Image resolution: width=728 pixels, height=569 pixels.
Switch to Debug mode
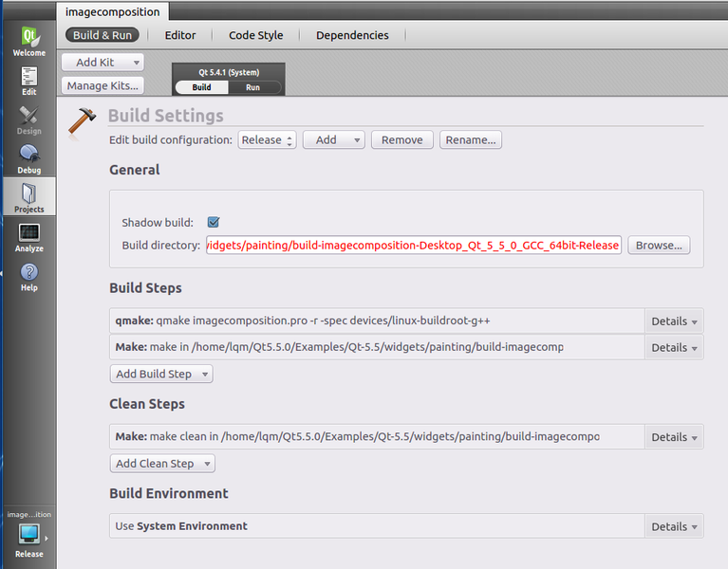[x=28, y=158]
